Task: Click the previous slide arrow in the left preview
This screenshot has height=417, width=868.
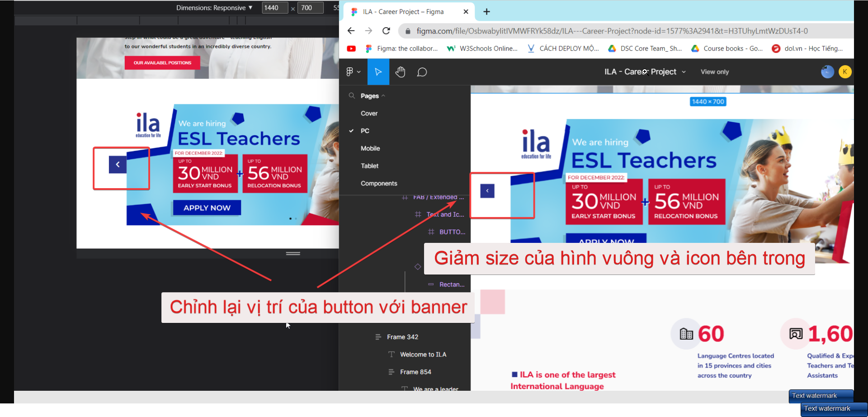Action: click(x=118, y=165)
